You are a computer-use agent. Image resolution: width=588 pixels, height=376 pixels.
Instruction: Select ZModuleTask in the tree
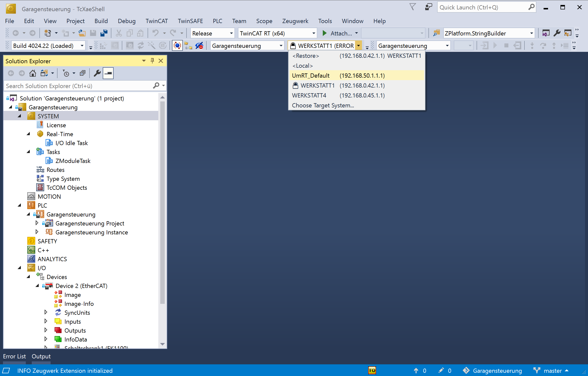click(x=73, y=161)
